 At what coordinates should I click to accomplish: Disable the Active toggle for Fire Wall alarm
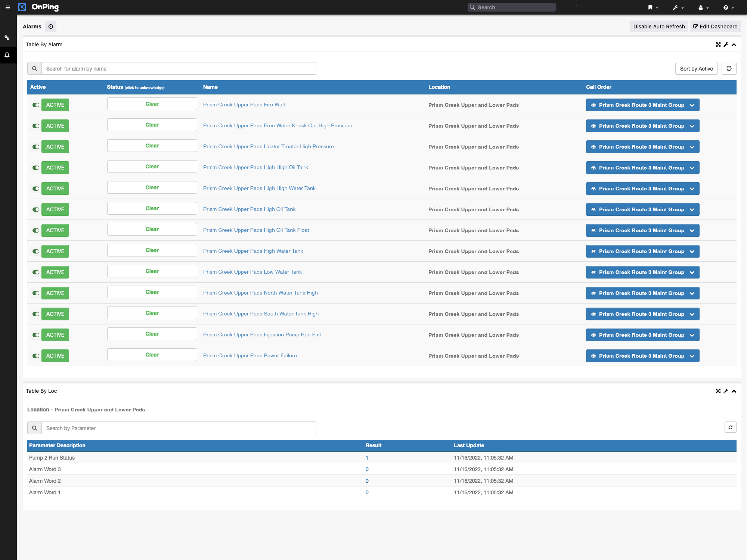click(35, 105)
